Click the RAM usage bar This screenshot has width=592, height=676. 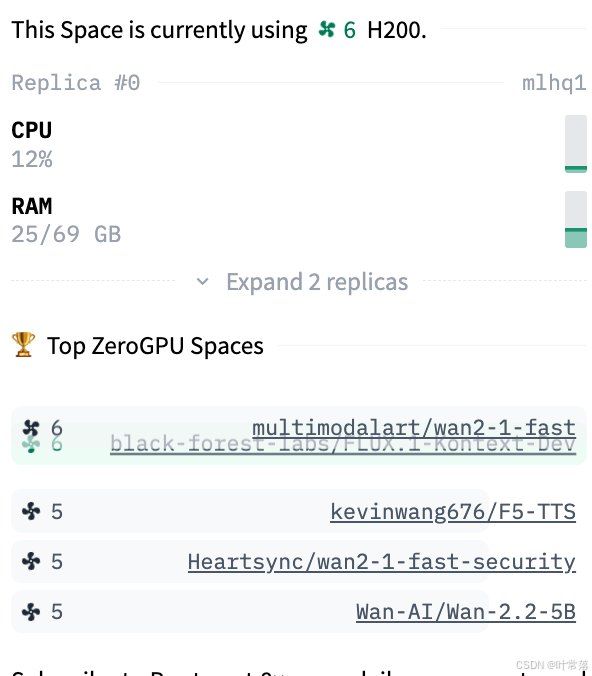(576, 219)
